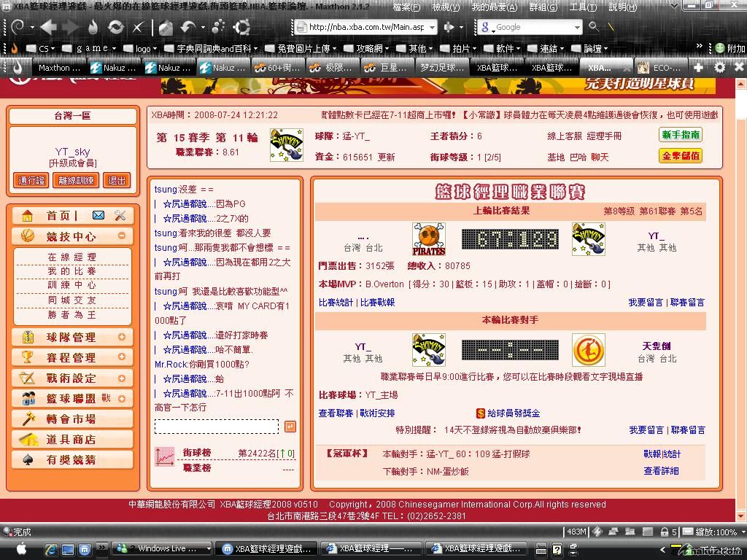Open the zoom level 縮放 dropdown

[x=740, y=532]
